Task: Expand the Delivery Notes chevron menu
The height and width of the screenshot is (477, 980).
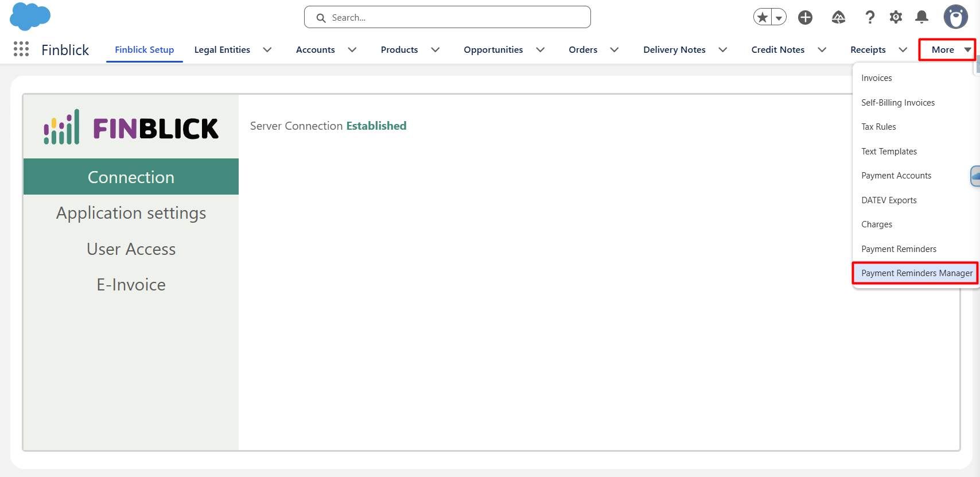Action: point(723,50)
